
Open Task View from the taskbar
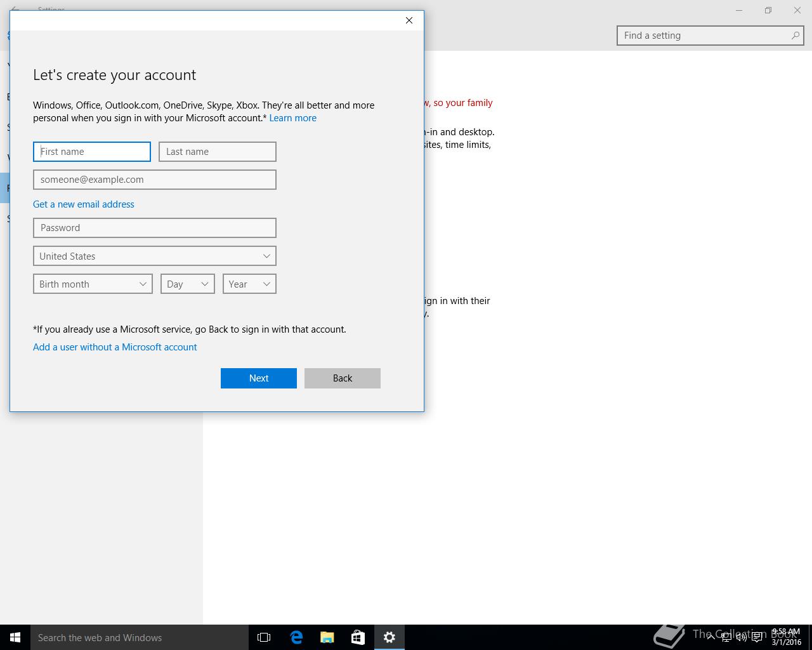[264, 637]
